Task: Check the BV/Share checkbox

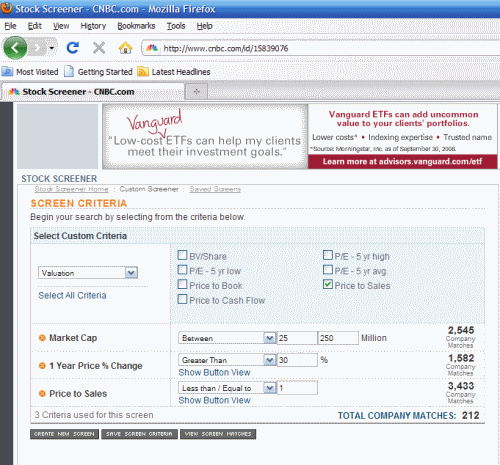Action: pos(182,255)
